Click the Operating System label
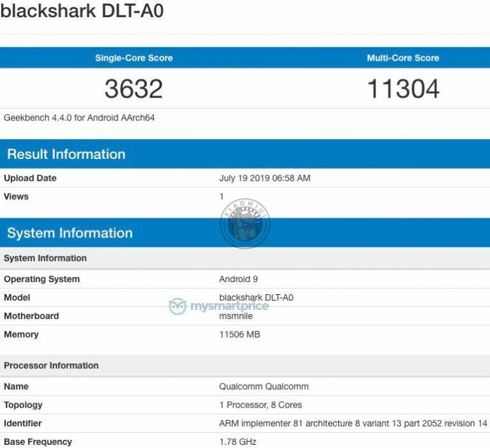This screenshot has width=490, height=448. [x=41, y=279]
